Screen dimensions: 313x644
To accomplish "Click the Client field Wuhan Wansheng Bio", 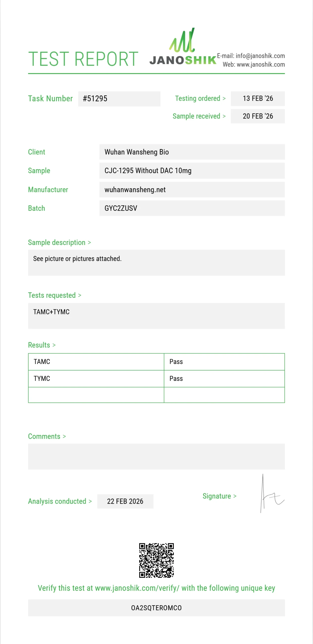I will [192, 152].
